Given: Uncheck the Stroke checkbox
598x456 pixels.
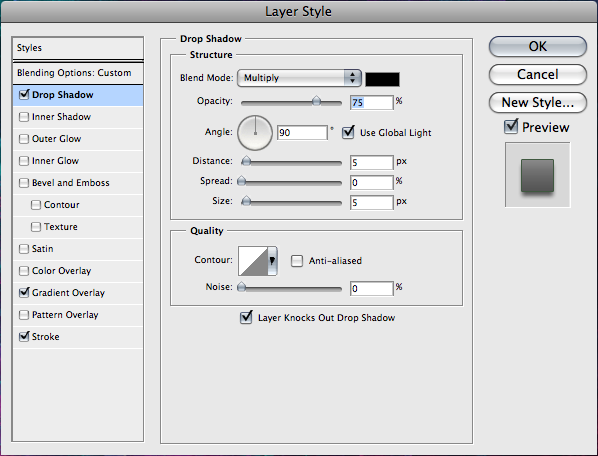Looking at the screenshot, I should 24,337.
